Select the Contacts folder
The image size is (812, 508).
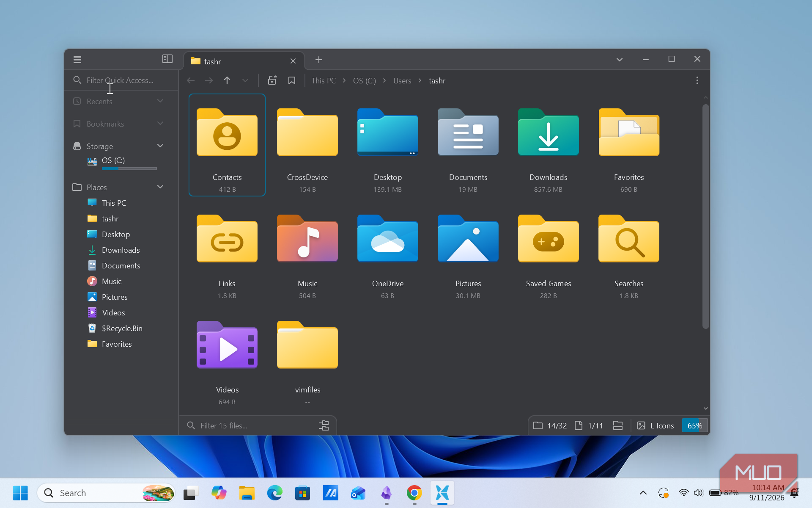click(227, 145)
